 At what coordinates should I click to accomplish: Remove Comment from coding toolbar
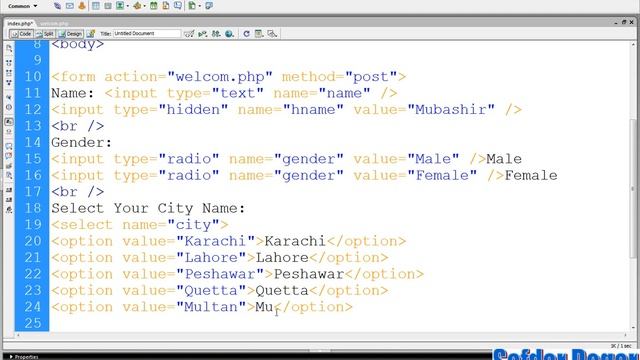coord(9,156)
